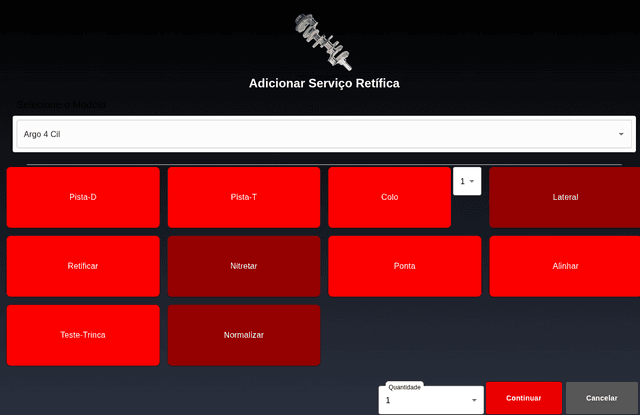Screen dimensions: 640x415
Task: Select the Pista-T service tile
Action: (x=244, y=197)
